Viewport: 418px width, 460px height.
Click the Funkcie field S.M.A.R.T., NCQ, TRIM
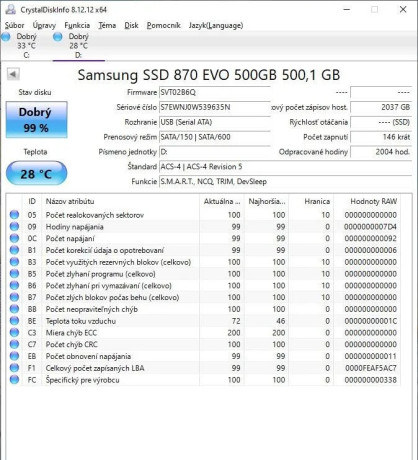tap(285, 182)
